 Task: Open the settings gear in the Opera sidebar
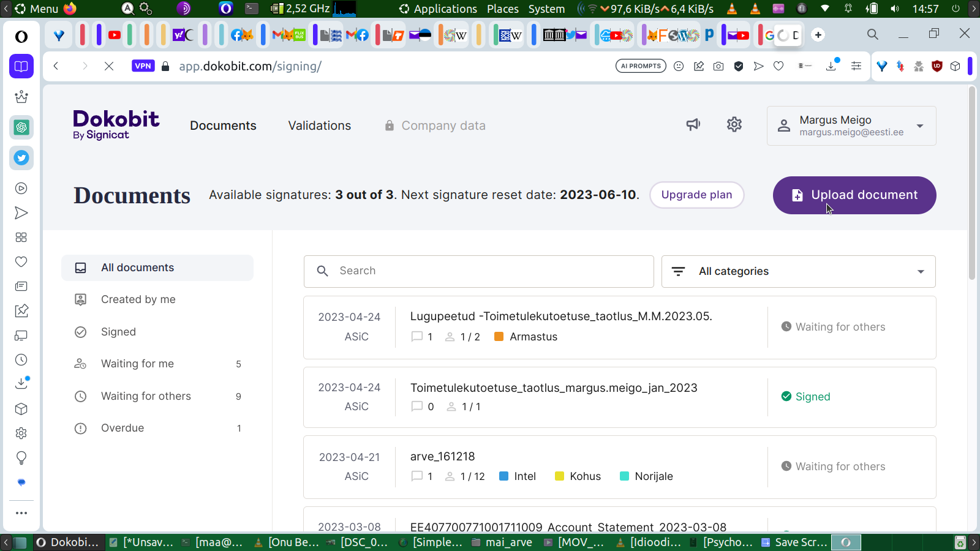tap(21, 433)
